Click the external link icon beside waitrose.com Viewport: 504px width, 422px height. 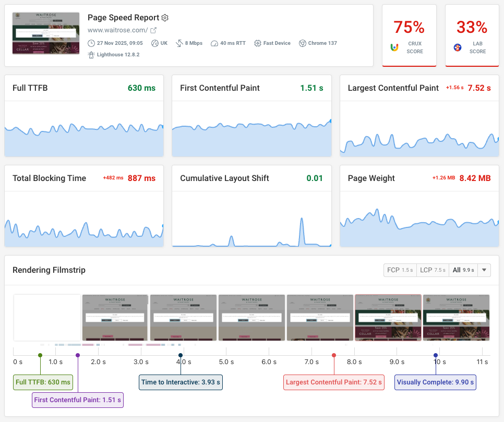(x=153, y=30)
